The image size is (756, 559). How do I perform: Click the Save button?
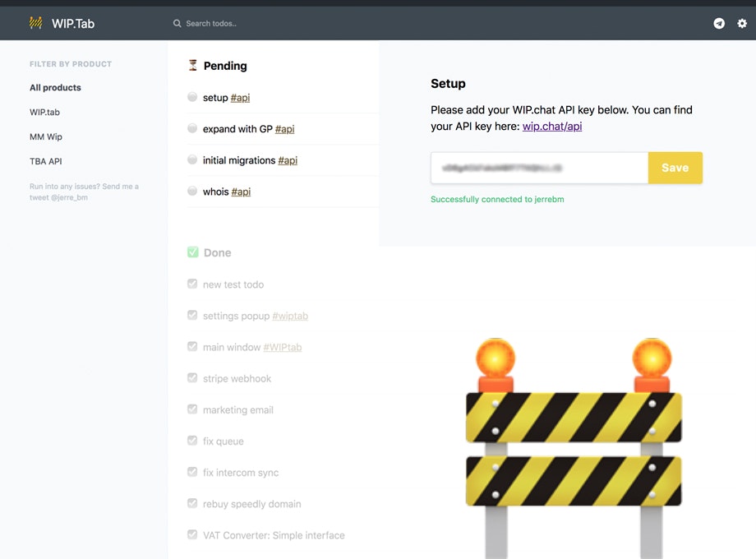(x=675, y=168)
